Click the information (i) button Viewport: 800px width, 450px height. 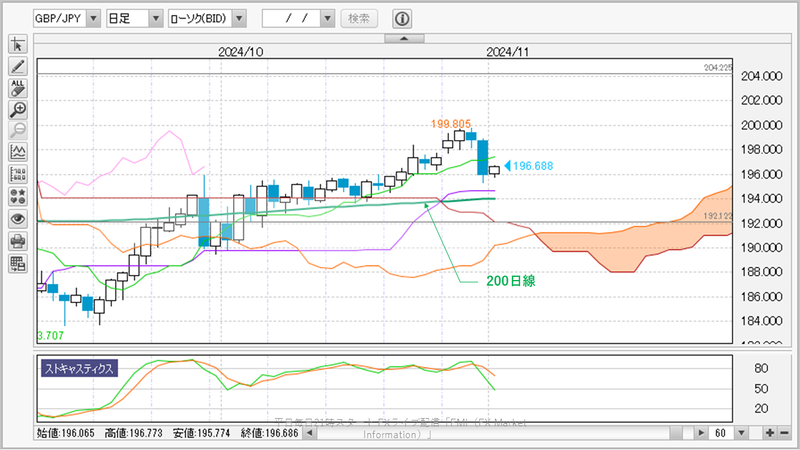pos(402,19)
